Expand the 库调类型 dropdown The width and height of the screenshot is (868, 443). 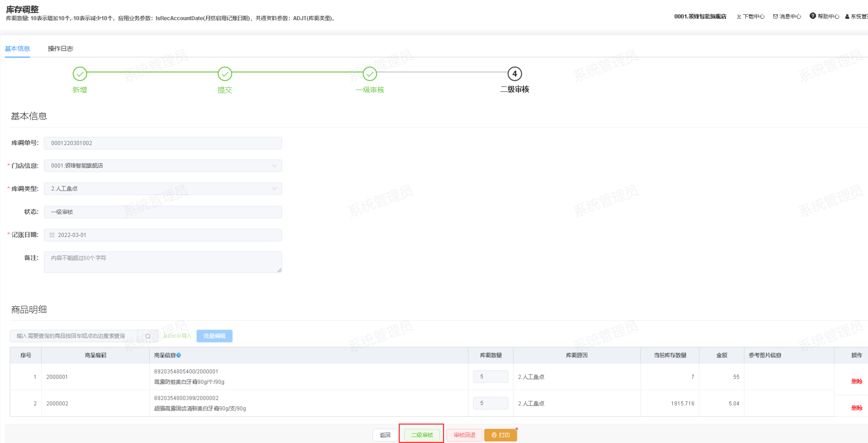[274, 189]
